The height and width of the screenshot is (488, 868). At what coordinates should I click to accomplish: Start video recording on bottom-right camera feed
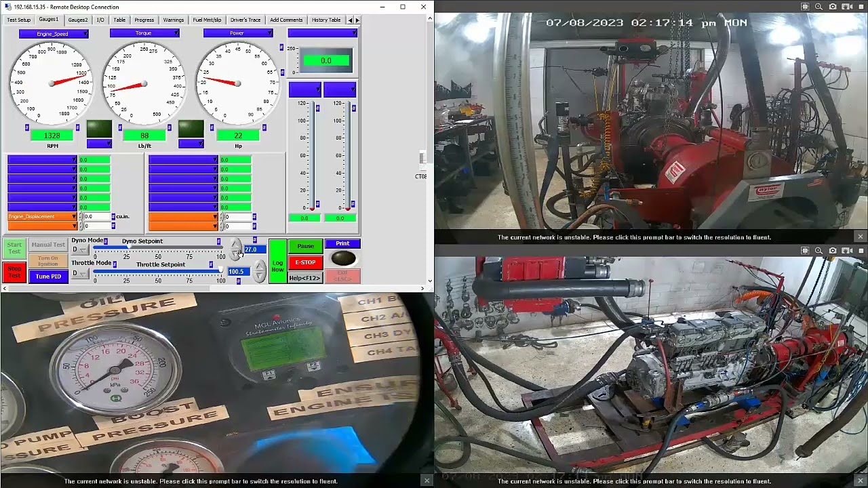click(847, 251)
